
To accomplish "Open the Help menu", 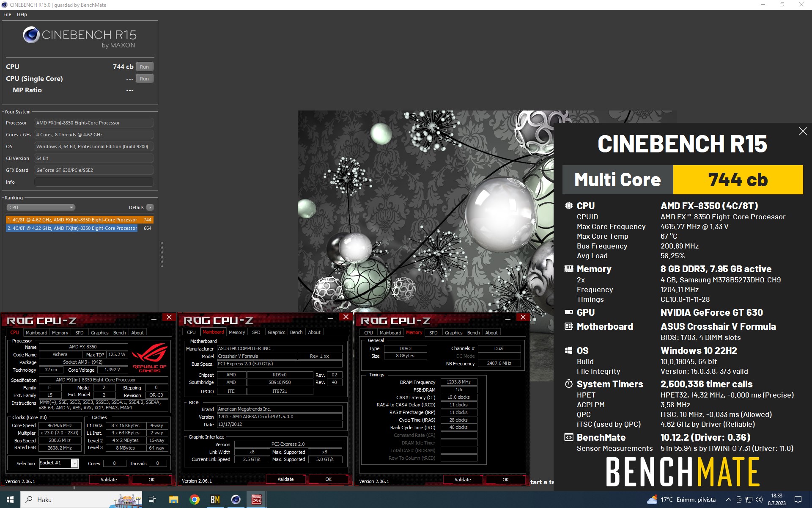I will point(22,14).
